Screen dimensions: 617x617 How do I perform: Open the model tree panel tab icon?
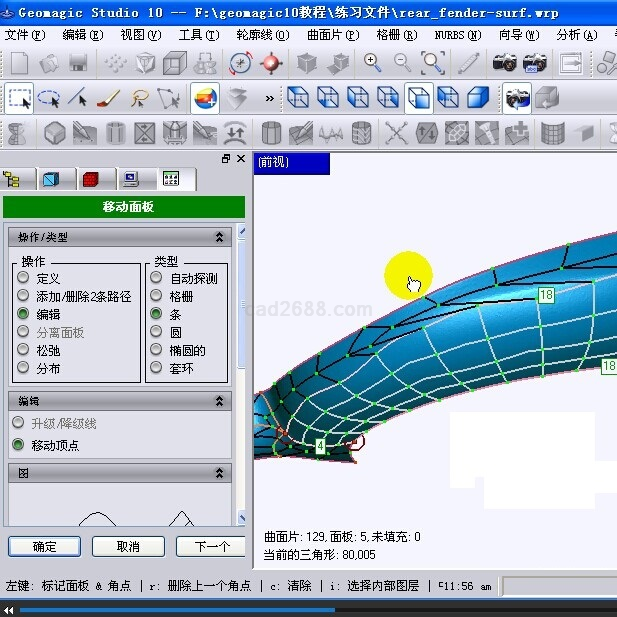[14, 179]
